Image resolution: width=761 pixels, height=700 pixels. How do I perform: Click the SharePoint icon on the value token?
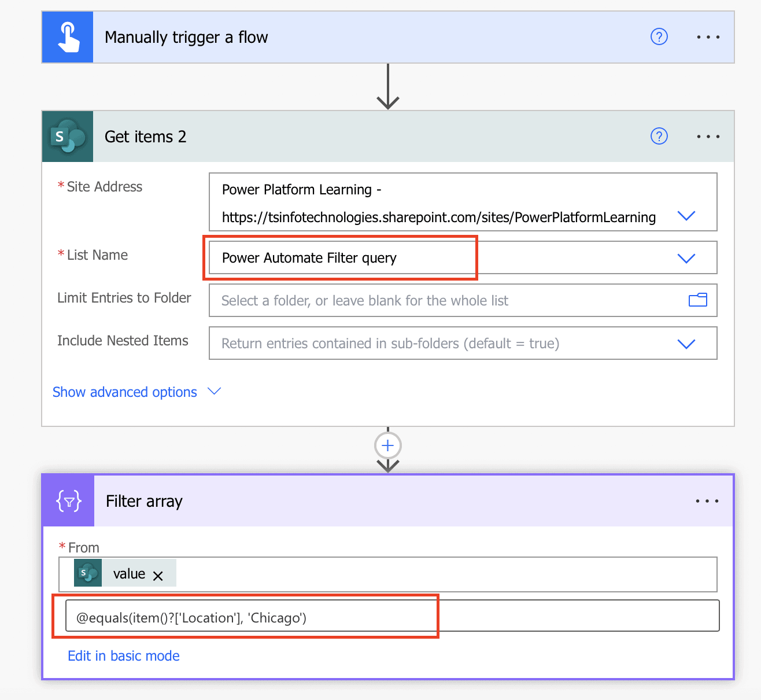point(87,573)
